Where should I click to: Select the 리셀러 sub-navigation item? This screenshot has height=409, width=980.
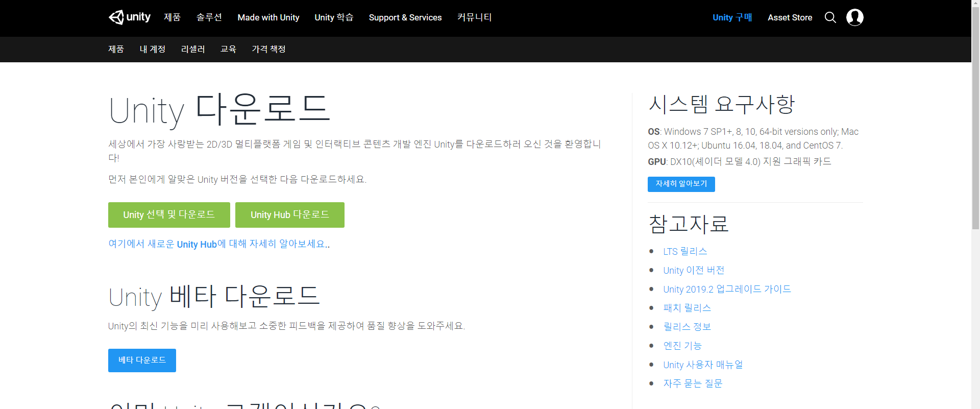(193, 49)
